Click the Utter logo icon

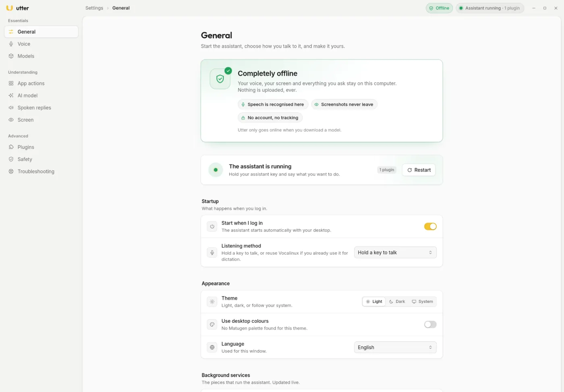(10, 8)
